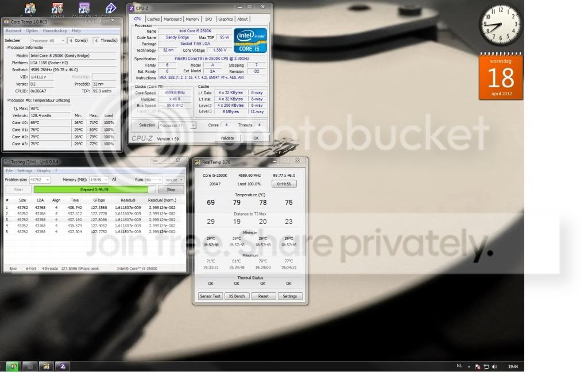Click the Intel Core i5 logo in CPU-Z
The image size is (588, 372).
pos(250,40)
